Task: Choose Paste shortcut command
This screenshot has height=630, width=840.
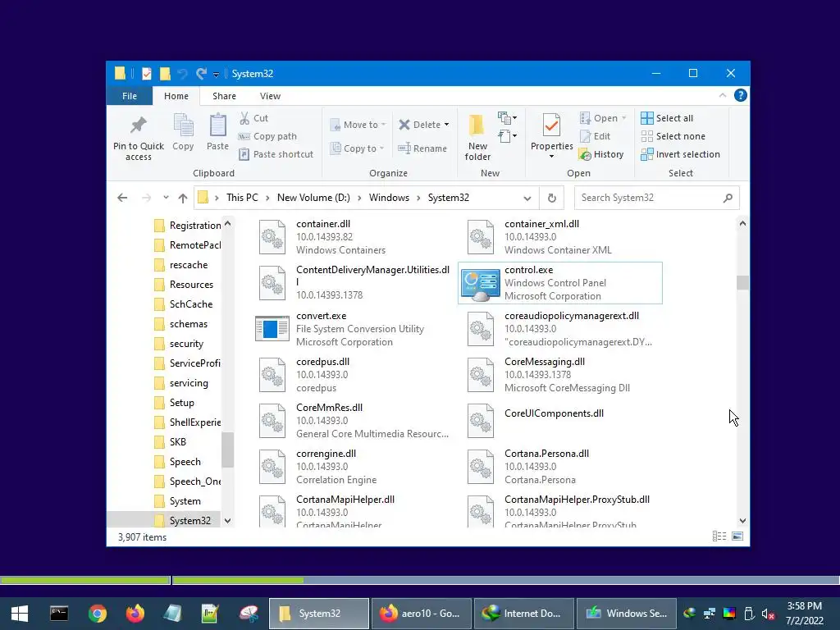Action: pyautogui.click(x=276, y=154)
